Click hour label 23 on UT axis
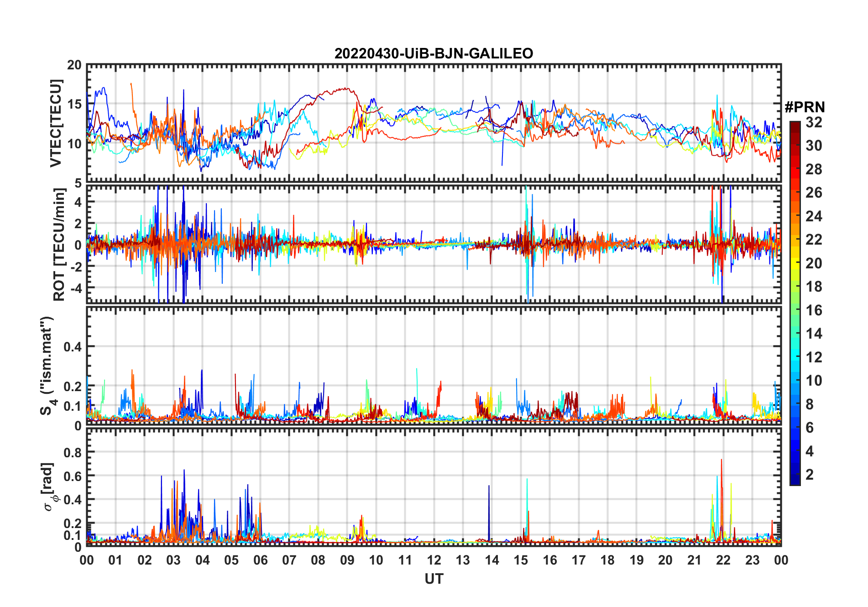 752,560
